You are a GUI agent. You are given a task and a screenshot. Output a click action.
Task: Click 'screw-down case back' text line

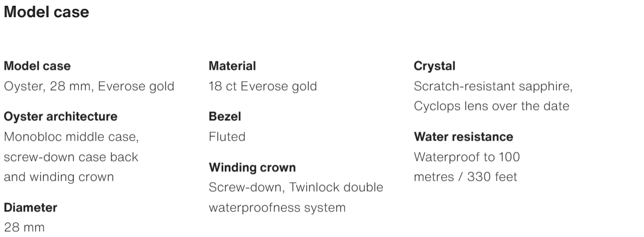click(x=71, y=157)
